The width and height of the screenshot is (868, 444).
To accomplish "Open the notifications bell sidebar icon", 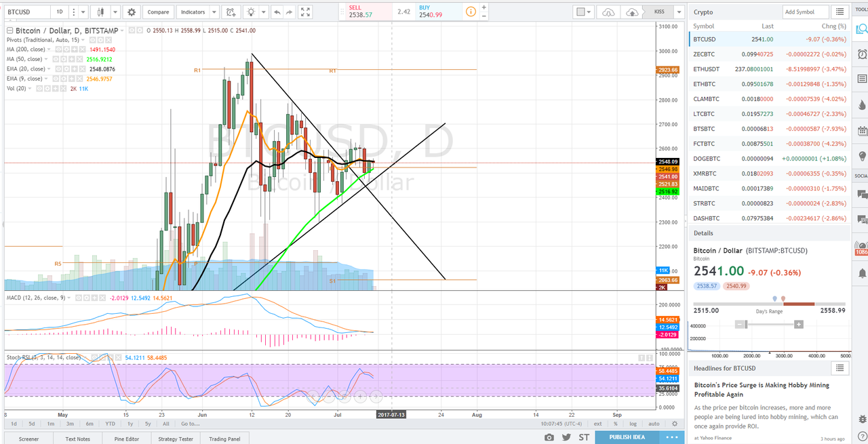I will [861, 273].
